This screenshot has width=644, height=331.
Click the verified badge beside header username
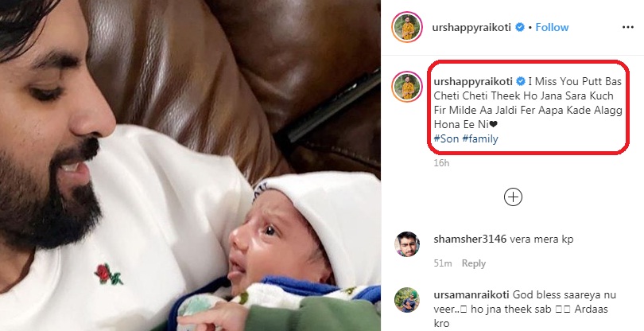(x=520, y=27)
